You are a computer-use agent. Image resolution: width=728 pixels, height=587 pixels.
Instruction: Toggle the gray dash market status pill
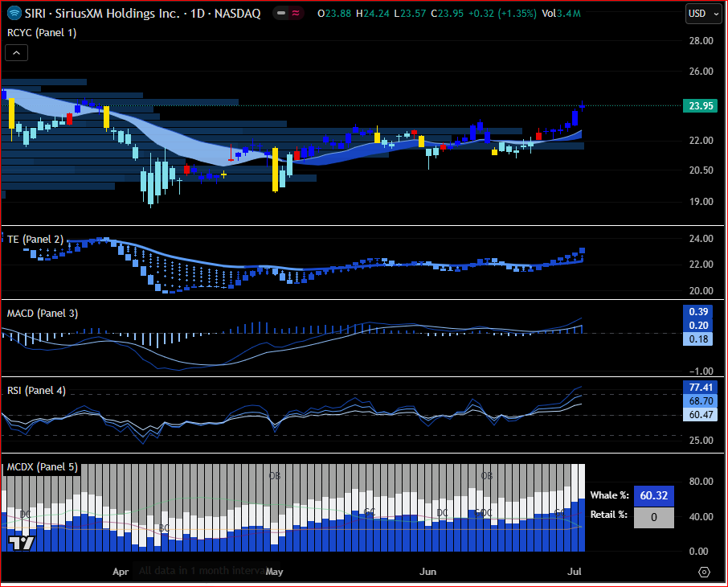coord(281,13)
